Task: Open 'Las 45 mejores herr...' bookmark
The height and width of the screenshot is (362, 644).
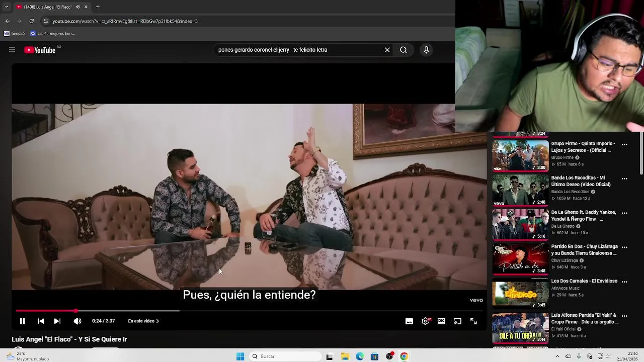Action: [x=53, y=34]
